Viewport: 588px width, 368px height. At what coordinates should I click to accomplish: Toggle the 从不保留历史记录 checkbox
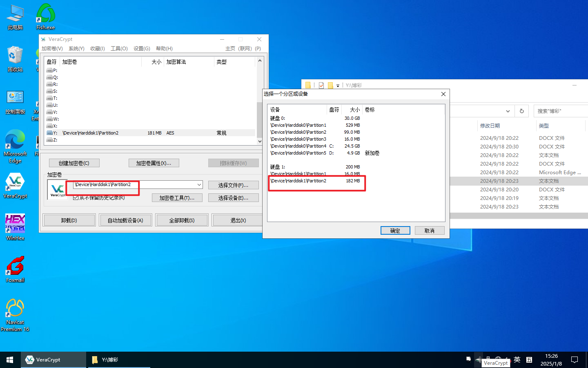click(x=76, y=198)
